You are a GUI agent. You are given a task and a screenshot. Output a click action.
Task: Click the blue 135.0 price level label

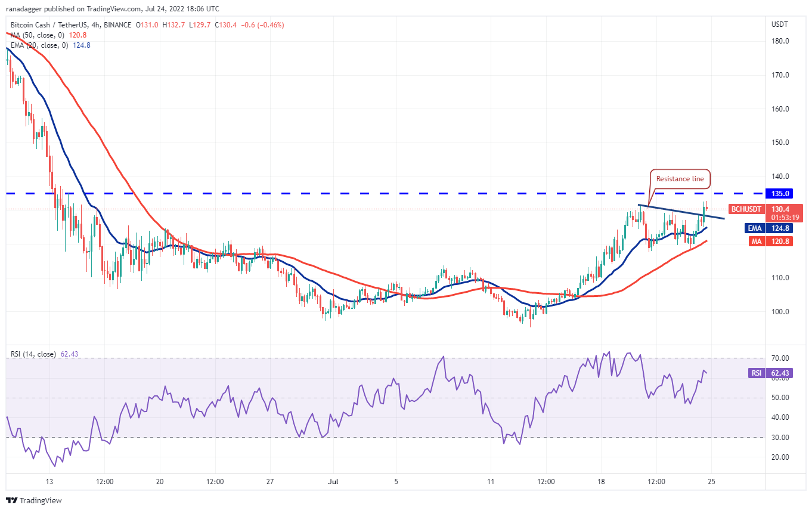tap(780, 193)
